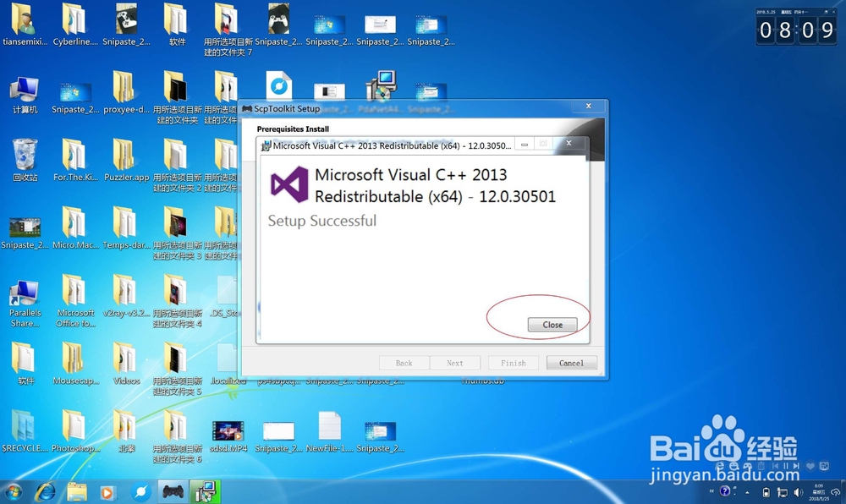The height and width of the screenshot is (504, 846).
Task: Select the $RECYCLE... folder icon
Action: (25, 431)
